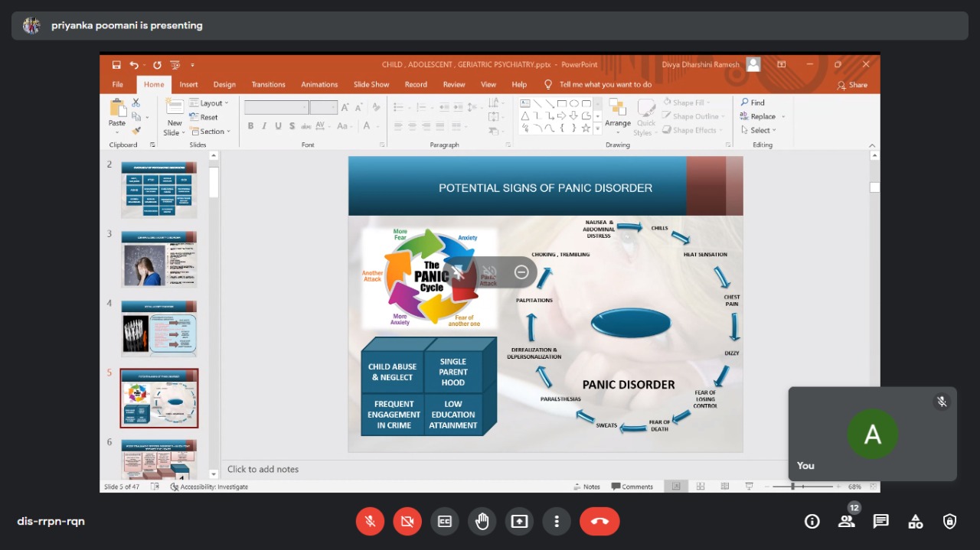Open host controls shield icon
The height and width of the screenshot is (550, 980).
click(x=949, y=521)
